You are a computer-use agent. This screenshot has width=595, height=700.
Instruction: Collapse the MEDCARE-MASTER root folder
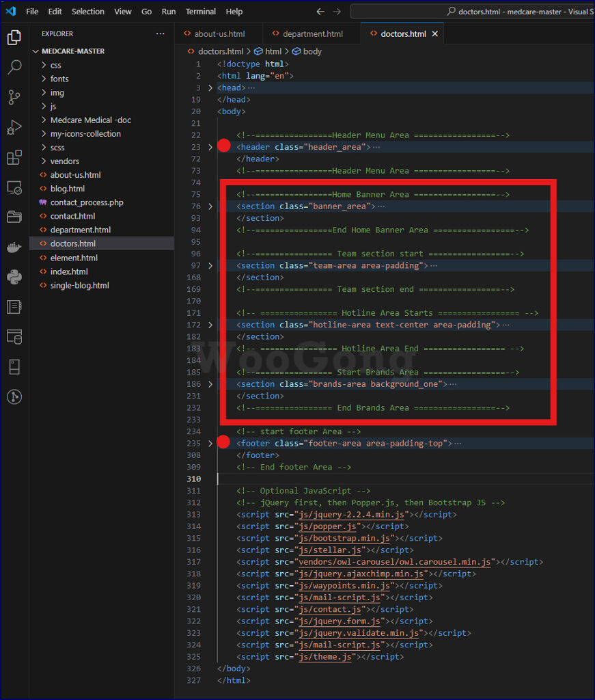coord(36,51)
